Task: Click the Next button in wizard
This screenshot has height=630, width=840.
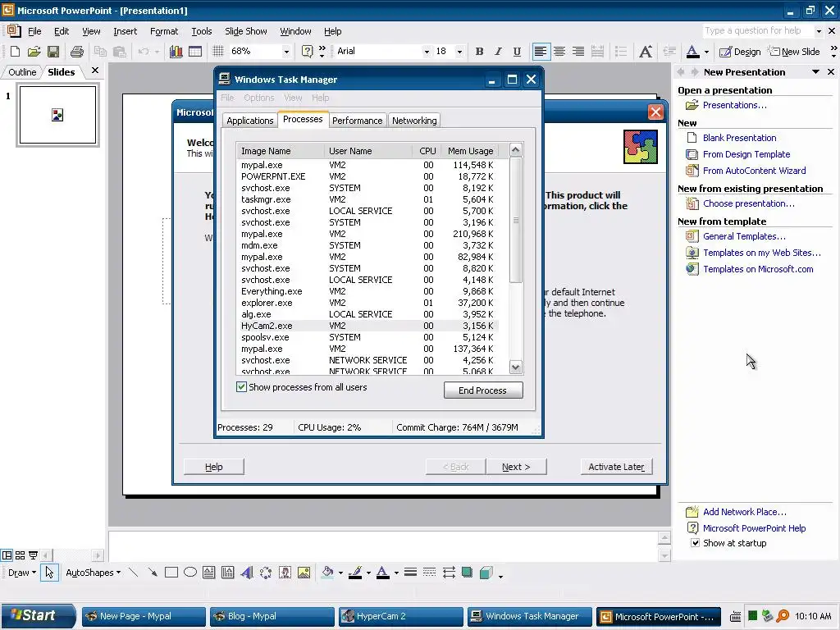Action: 516,467
